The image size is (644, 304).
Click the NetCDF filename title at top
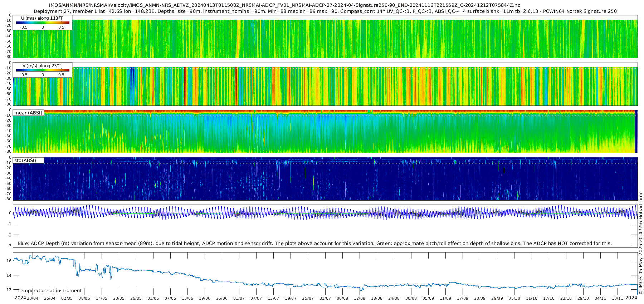[x=284, y=5]
